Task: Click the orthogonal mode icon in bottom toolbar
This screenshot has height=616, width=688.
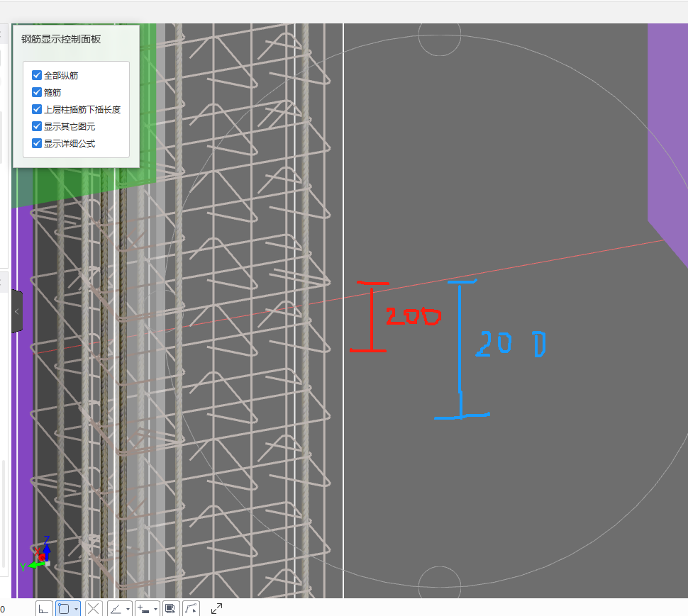Action: tap(44, 608)
